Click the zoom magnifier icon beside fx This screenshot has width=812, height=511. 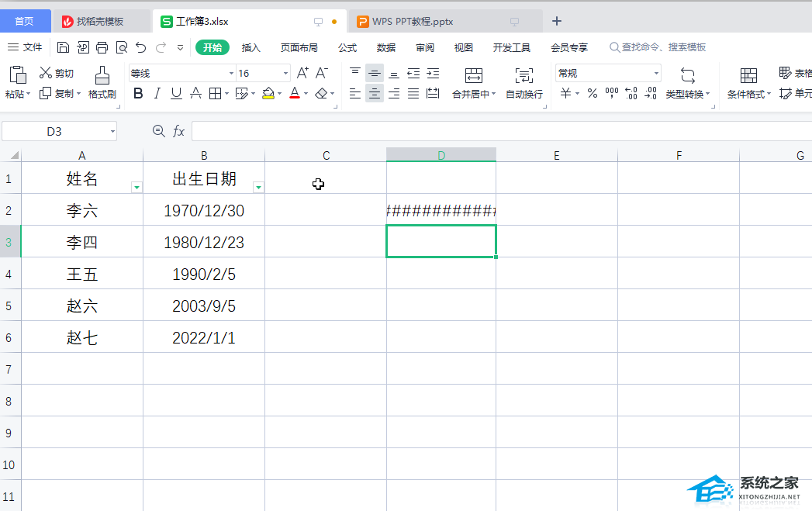[159, 131]
